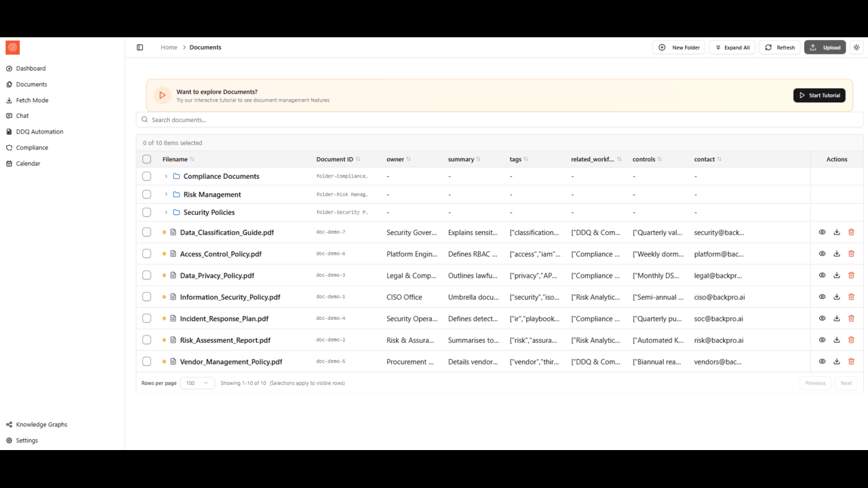Go to Home breadcrumb link
The width and height of the screenshot is (868, 488).
[x=169, y=47]
